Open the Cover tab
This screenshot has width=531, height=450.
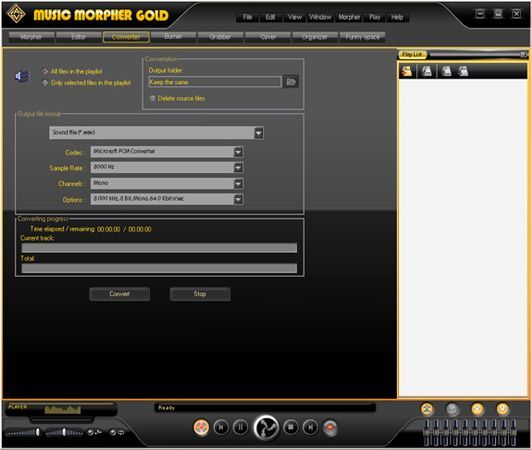pyautogui.click(x=268, y=37)
